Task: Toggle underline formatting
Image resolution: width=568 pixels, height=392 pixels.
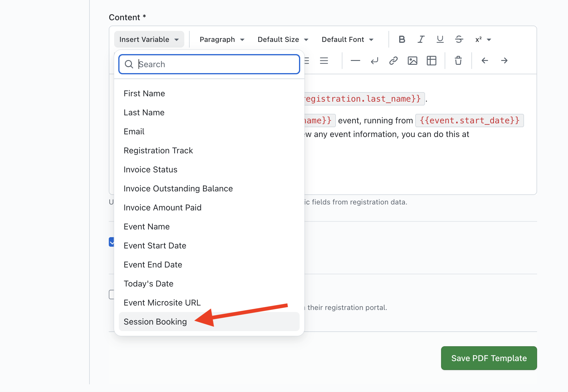Action: (x=440, y=39)
